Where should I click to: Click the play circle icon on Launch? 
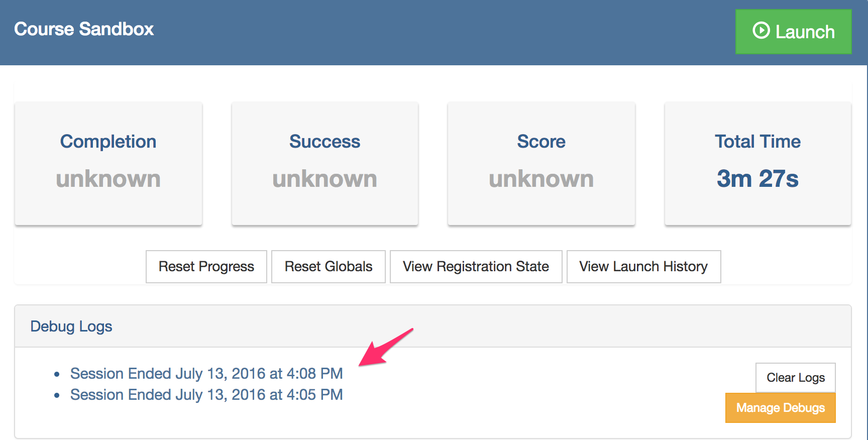coord(761,31)
